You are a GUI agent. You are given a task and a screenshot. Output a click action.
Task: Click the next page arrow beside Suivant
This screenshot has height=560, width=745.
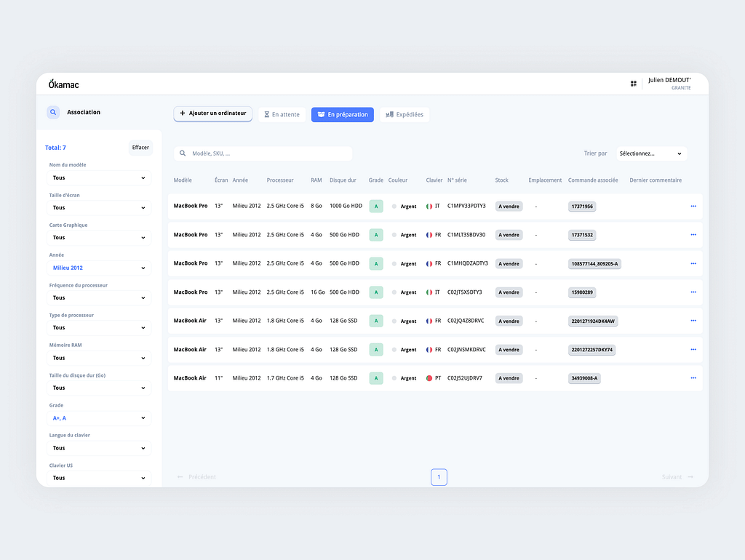pos(690,477)
